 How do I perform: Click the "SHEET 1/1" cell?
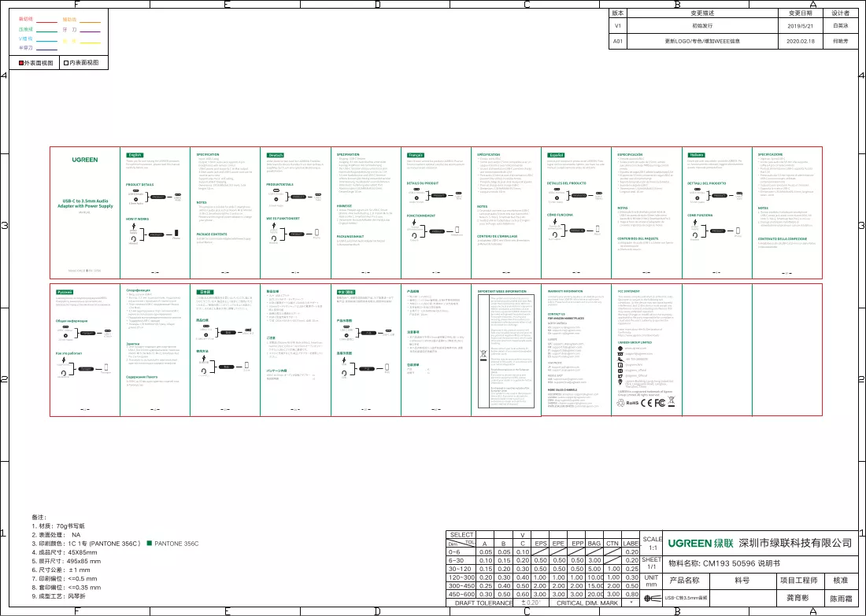point(653,563)
